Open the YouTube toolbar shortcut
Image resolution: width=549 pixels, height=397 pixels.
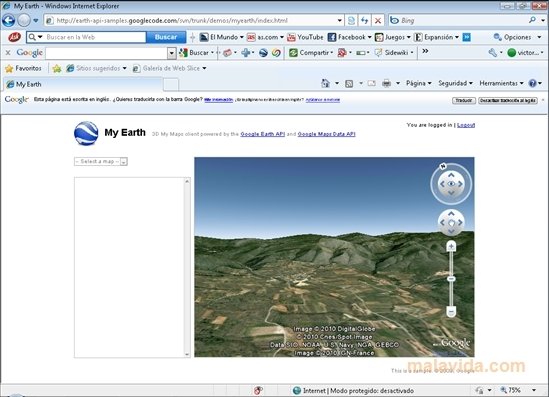pos(305,37)
